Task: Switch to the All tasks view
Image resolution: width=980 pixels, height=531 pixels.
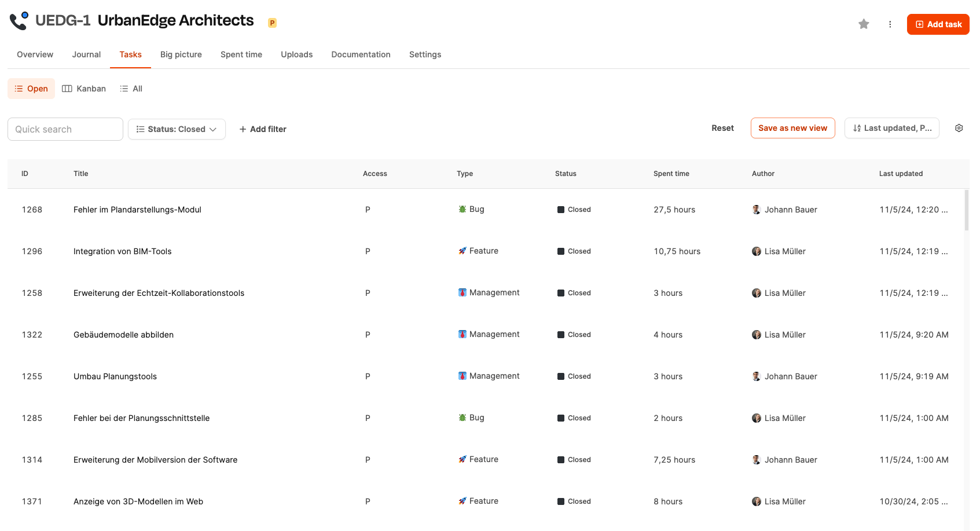Action: coord(131,89)
